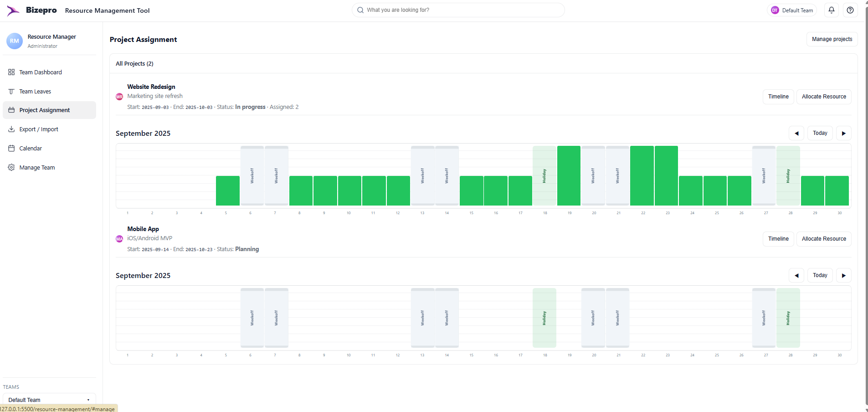Click the Bizepro logo icon
Screen dimensions: 868x412
13,10
